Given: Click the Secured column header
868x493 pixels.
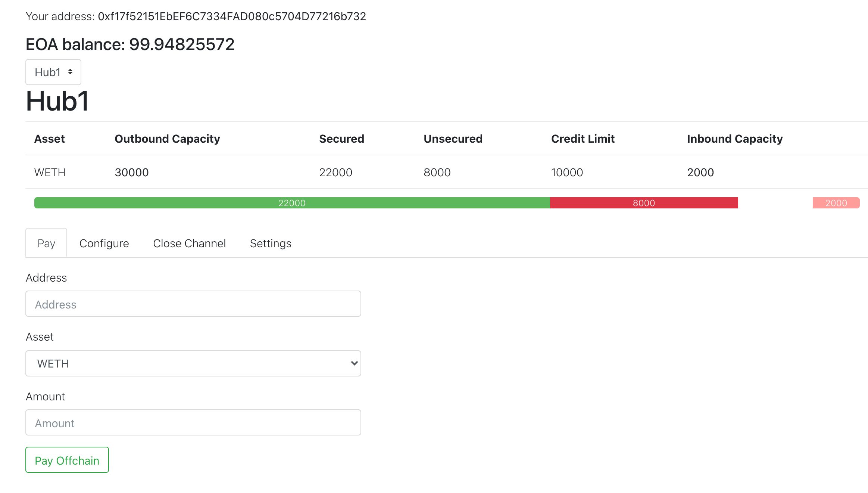Looking at the screenshot, I should [x=341, y=139].
